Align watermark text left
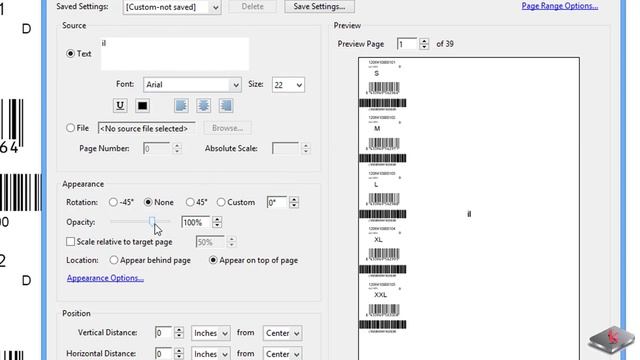 coord(181,106)
